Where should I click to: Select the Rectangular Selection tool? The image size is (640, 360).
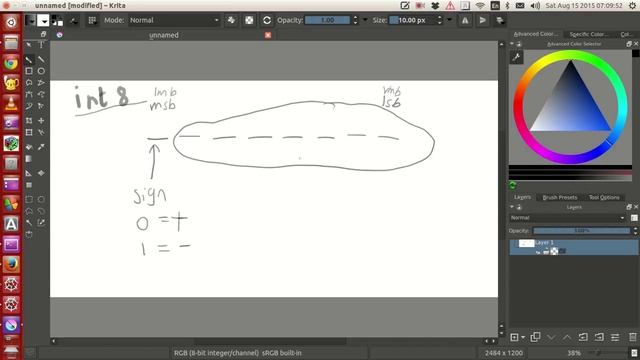(x=29, y=200)
